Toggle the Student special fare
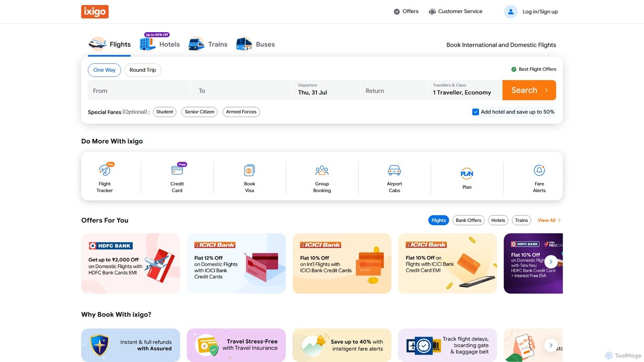 165,112
